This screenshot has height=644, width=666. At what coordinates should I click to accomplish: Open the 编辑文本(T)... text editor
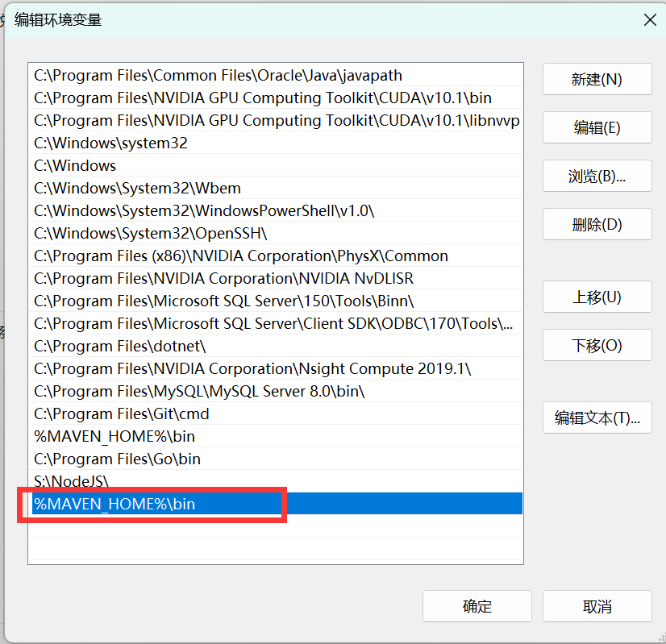(597, 418)
